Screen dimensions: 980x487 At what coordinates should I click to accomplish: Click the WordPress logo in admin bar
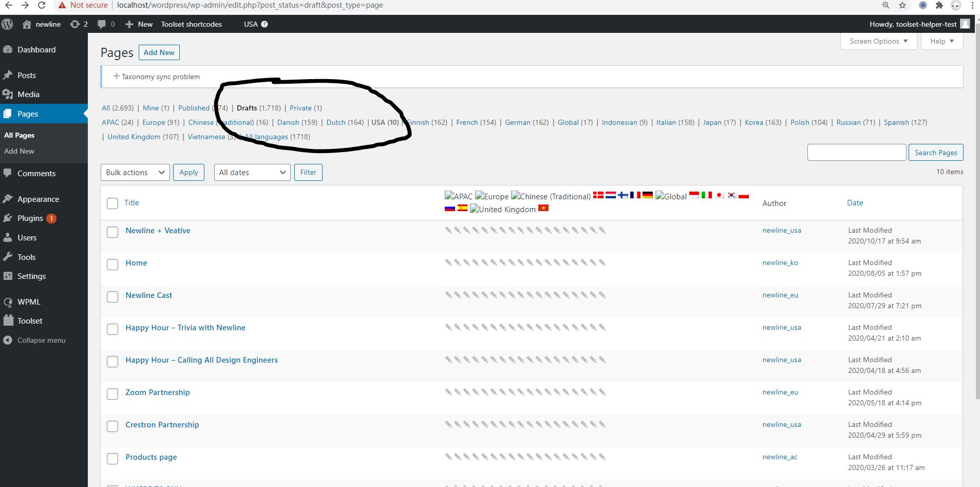[7, 24]
